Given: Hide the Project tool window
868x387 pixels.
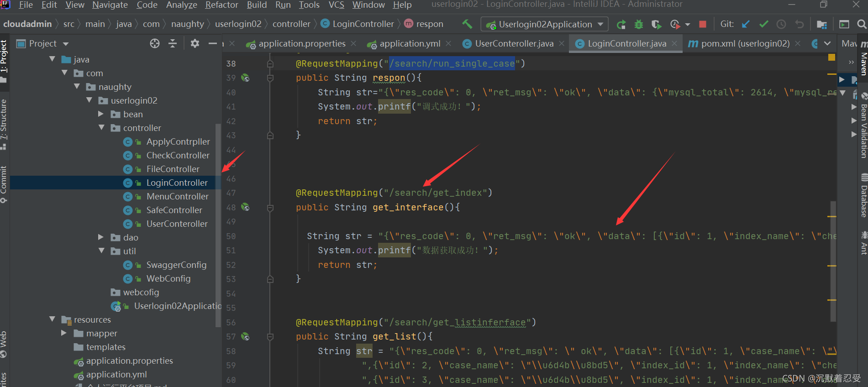Looking at the screenshot, I should click(212, 43).
